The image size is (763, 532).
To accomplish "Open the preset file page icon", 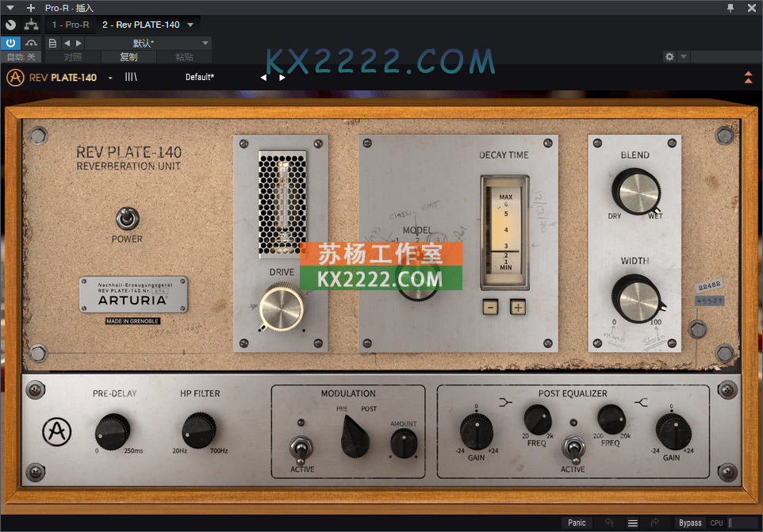I will pos(52,43).
